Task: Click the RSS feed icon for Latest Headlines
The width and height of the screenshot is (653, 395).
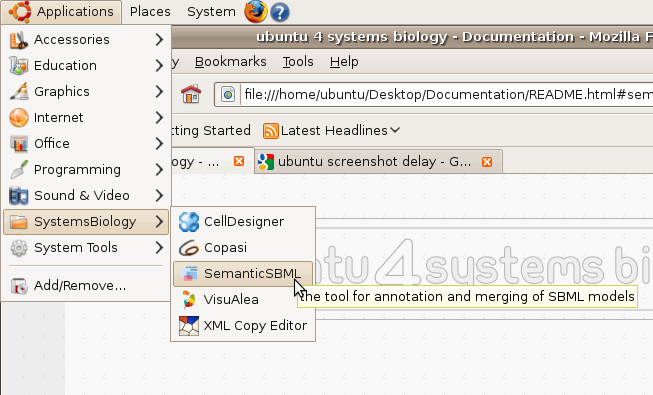Action: [271, 131]
